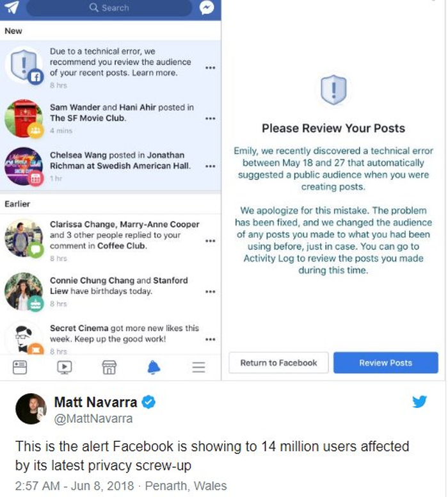Select the Notifications bell tab
Screen dimensions: 448x497
pos(154,366)
